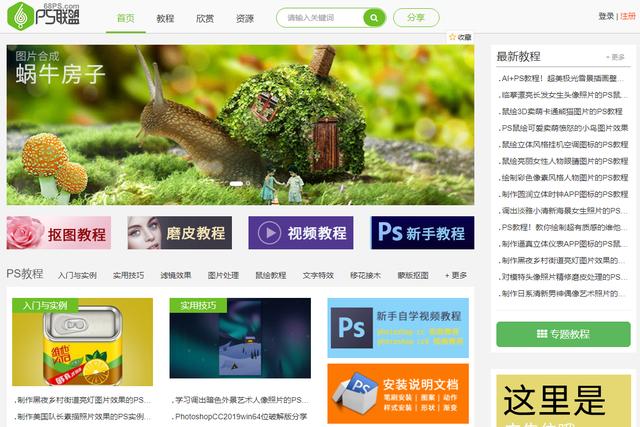Open 鼠绘3D卖萌卡通熊猫 tutorial link
This screenshot has height=427, width=640.
coord(561,111)
